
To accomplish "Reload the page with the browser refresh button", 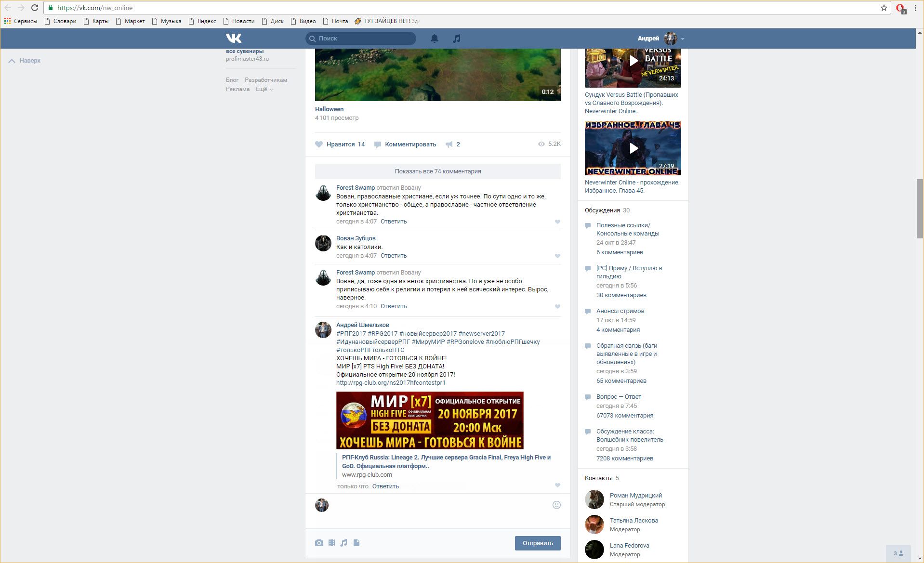I will 35,8.
